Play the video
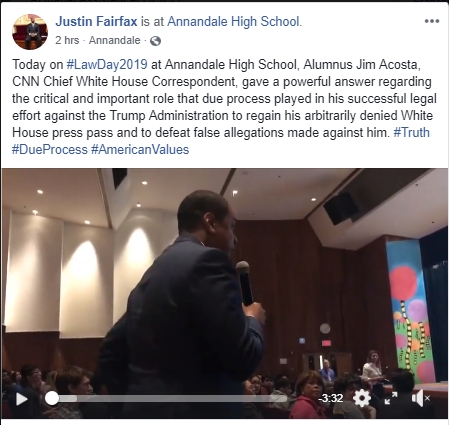449x425 pixels. pos(22,399)
